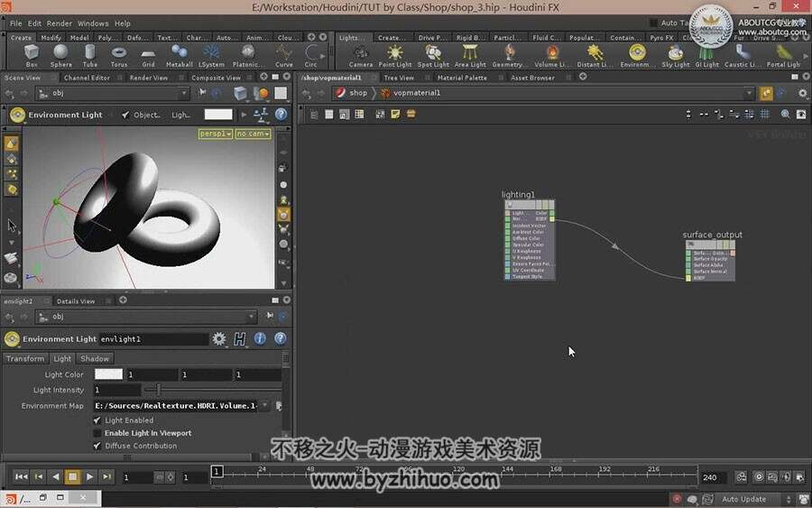Add a GI Light from the shelf

coord(706,55)
